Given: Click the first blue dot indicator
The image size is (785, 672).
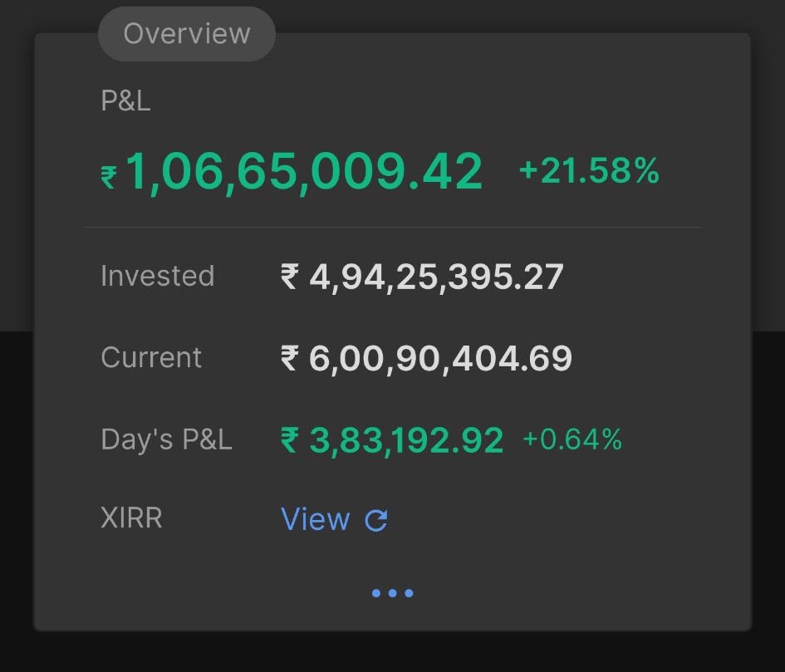Looking at the screenshot, I should tap(376, 593).
